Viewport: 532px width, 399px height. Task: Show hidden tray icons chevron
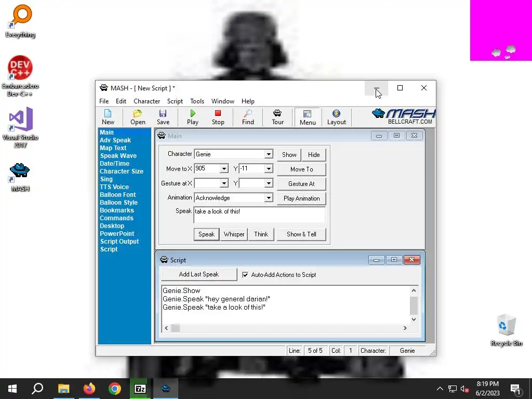point(440,389)
